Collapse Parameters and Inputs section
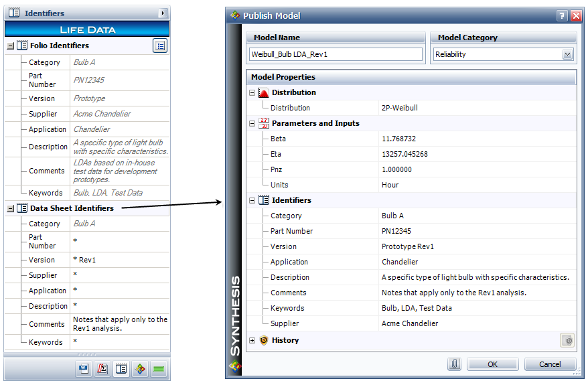588x383 pixels. point(252,124)
